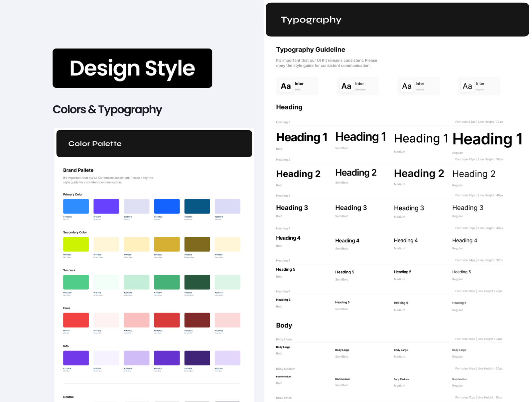Pick the Pressed Iris swatch #085885
The image size is (532, 402).
(x=197, y=206)
